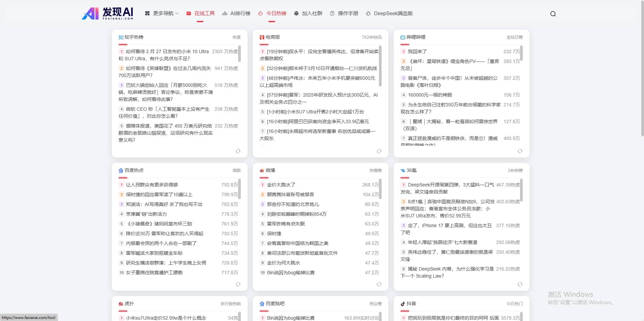644x321 pixels.
Task: Refresh the 哔哩哔哩 card
Action: tap(520, 151)
